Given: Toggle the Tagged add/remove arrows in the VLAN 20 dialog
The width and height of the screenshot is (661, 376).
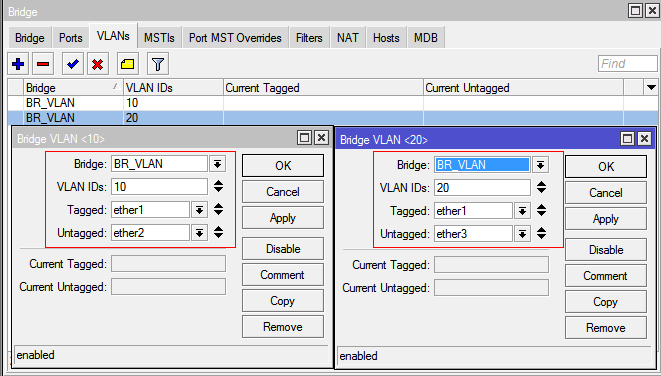Looking at the screenshot, I should tap(541, 210).
